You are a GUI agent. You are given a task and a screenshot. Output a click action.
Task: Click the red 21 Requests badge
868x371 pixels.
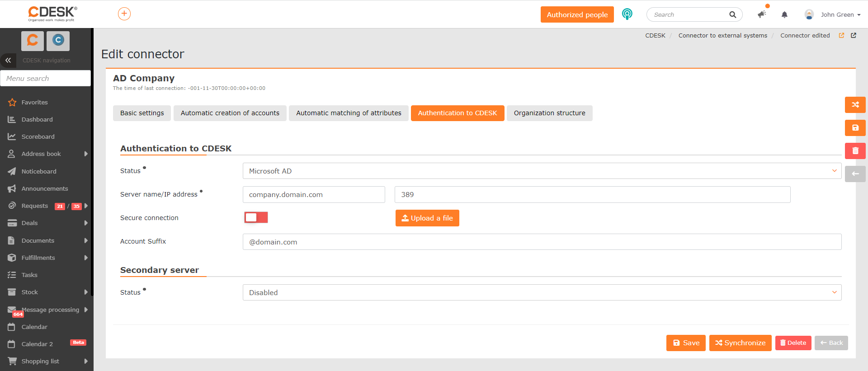60,206
